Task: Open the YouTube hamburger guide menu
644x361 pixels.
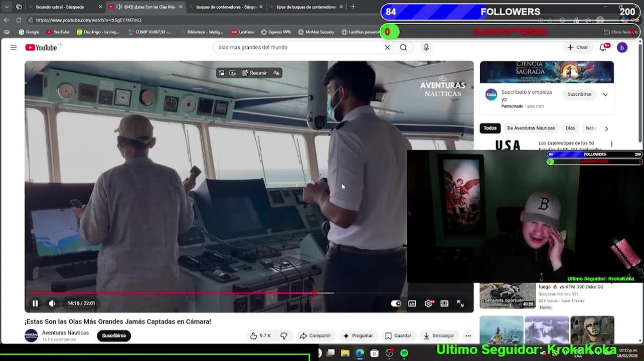Action: 14,48
